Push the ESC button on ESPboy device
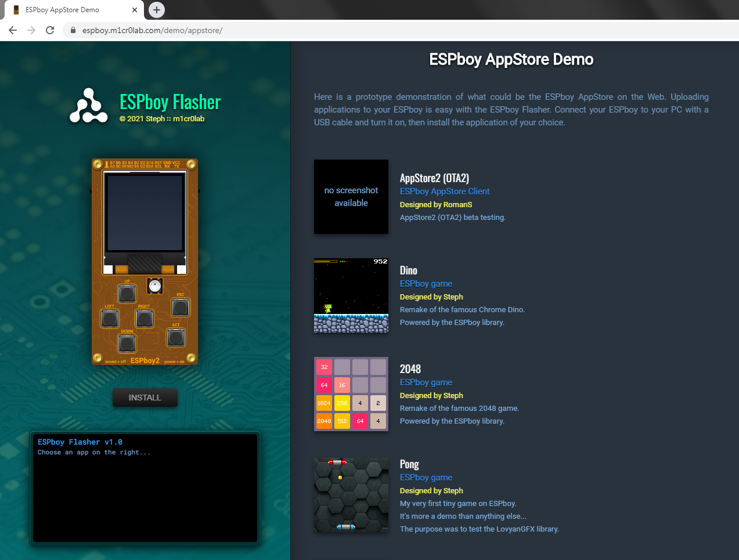The height and width of the screenshot is (560, 739). click(181, 307)
